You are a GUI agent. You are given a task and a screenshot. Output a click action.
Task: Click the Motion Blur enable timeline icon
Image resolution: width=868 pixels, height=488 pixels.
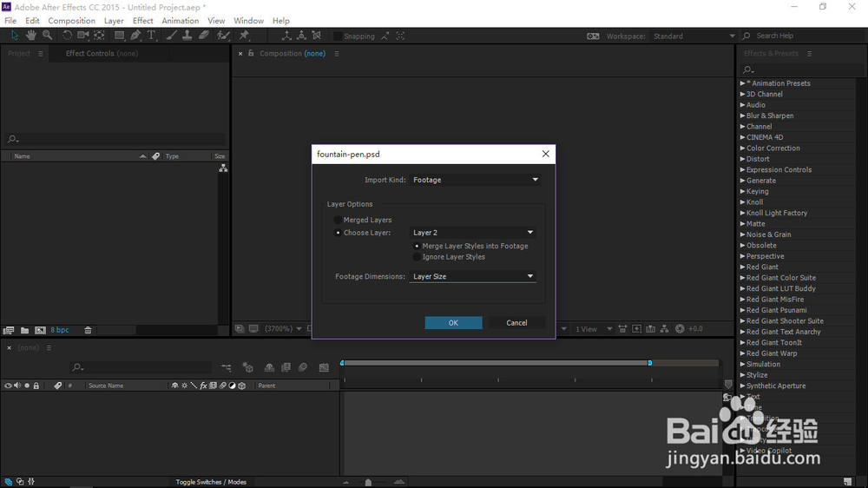click(303, 367)
